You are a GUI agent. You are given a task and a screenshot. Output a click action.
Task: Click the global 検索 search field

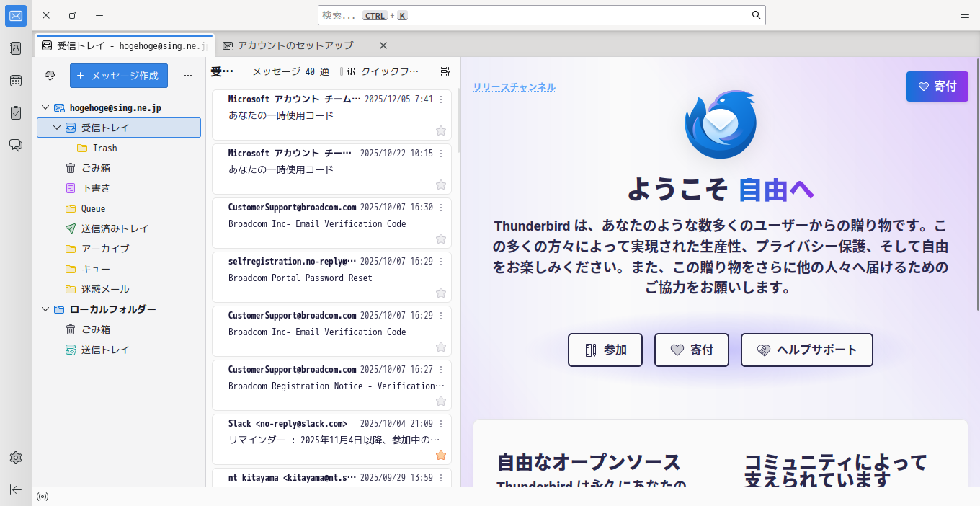(x=541, y=15)
